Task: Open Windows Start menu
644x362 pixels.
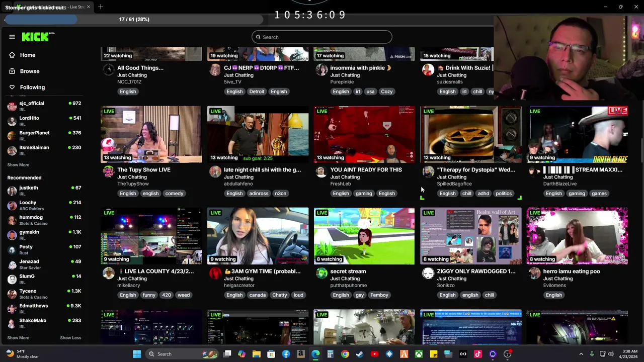Action: 137,354
